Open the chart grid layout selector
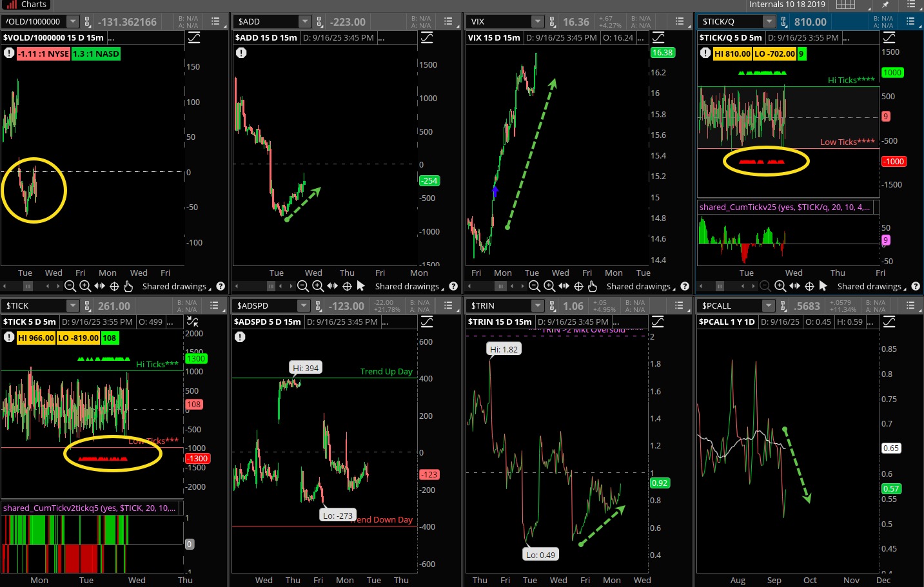924x587 pixels. tap(845, 5)
